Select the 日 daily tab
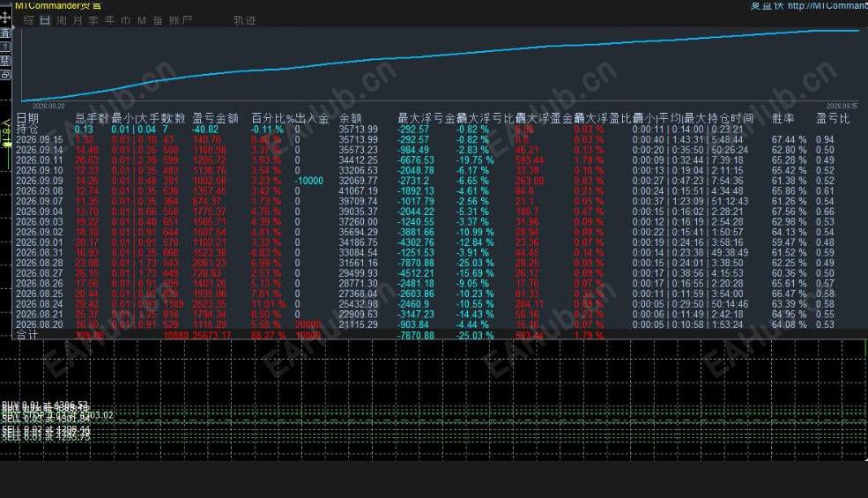This screenshot has height=498, width=868. 45,20
